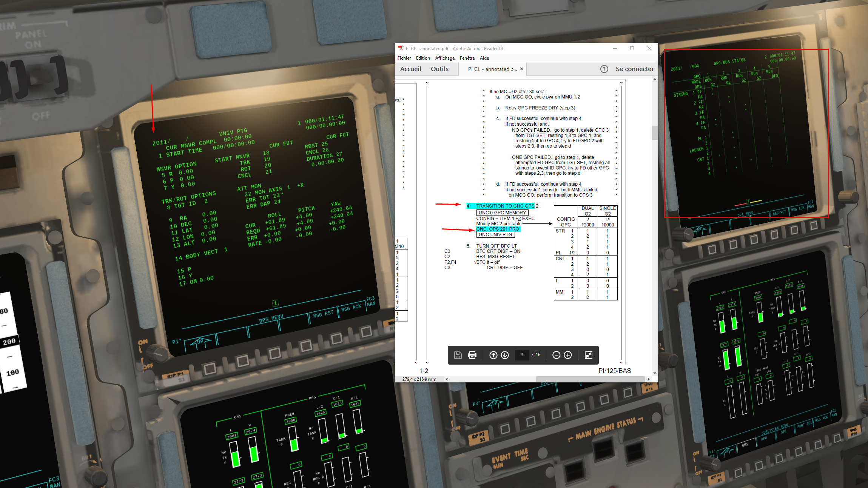Viewport: 868px width, 488px height.
Task: Open the Aide menu
Action: pyautogui.click(x=484, y=58)
